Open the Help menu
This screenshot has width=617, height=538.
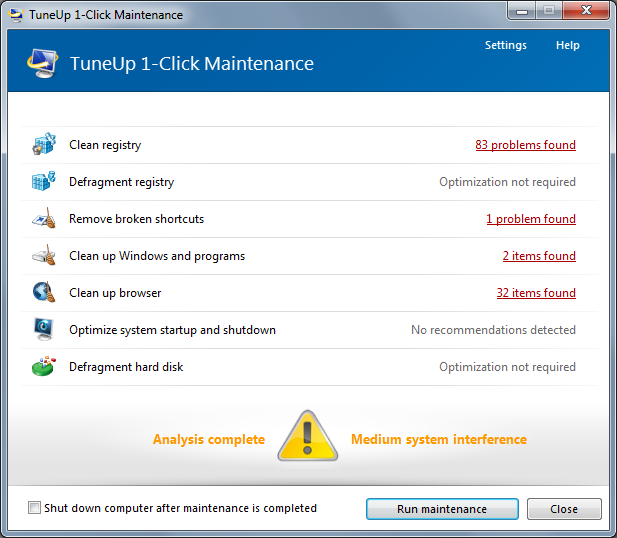tap(567, 46)
